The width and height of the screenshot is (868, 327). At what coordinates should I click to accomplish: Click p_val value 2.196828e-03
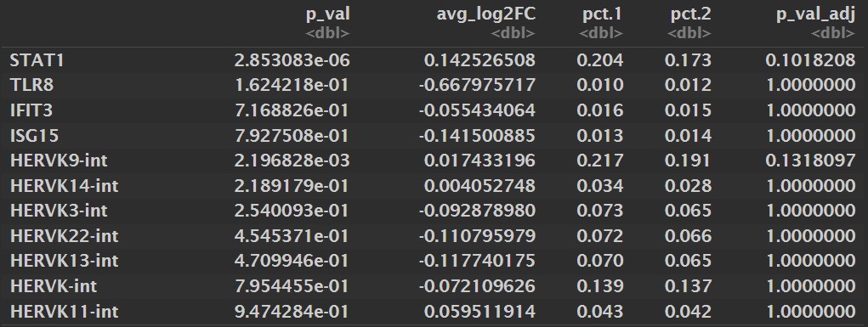pyautogui.click(x=292, y=161)
